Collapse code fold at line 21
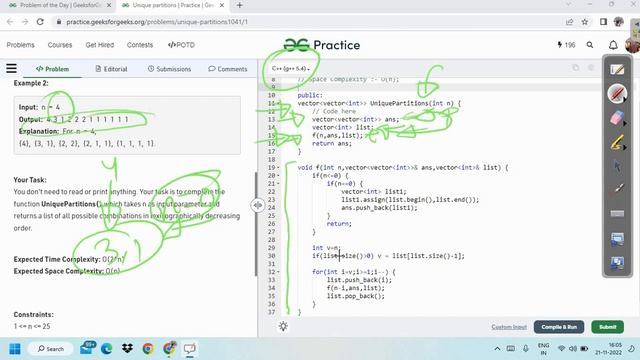 point(279,184)
